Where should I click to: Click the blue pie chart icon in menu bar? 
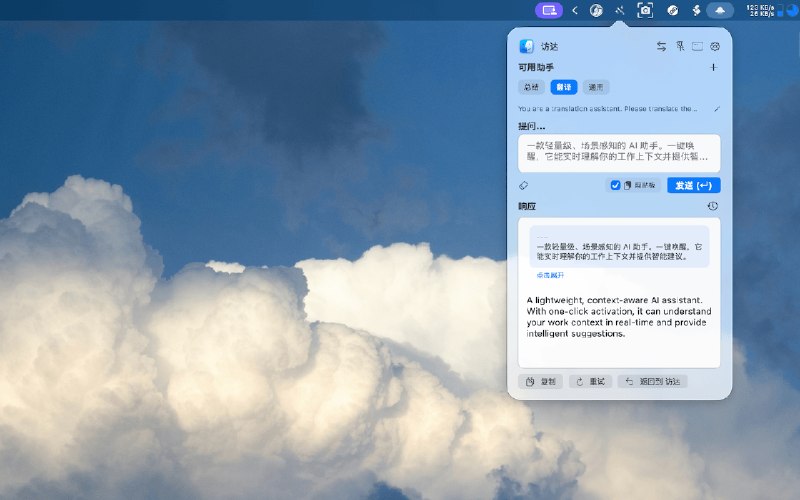click(x=792, y=10)
